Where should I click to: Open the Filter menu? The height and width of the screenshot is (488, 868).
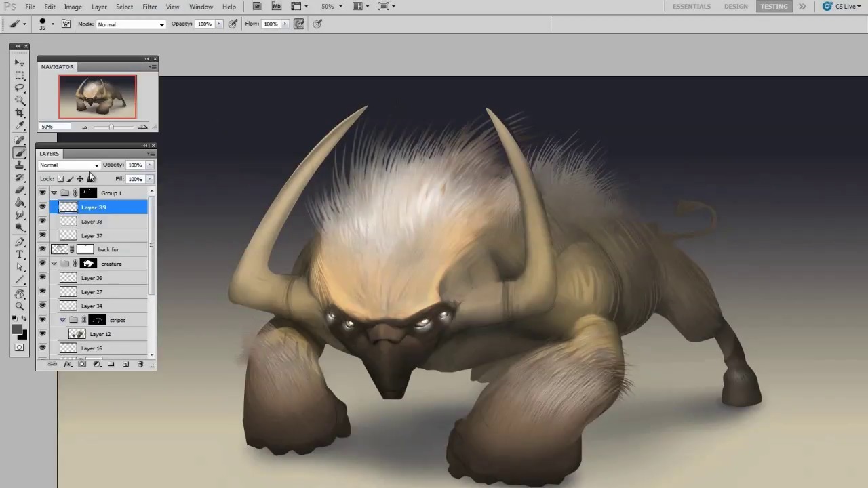click(149, 7)
